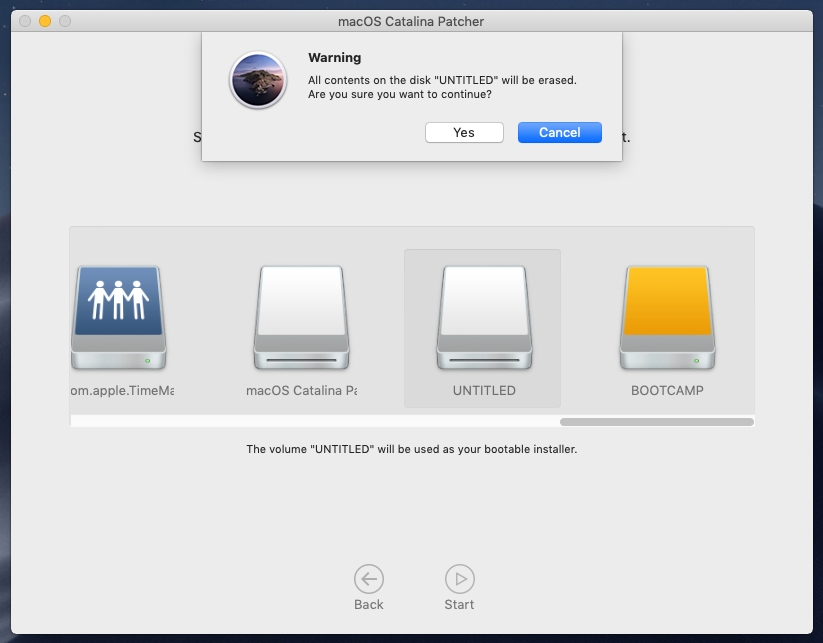The width and height of the screenshot is (823, 643).
Task: Select the UNTITLED drive icon
Action: click(484, 318)
